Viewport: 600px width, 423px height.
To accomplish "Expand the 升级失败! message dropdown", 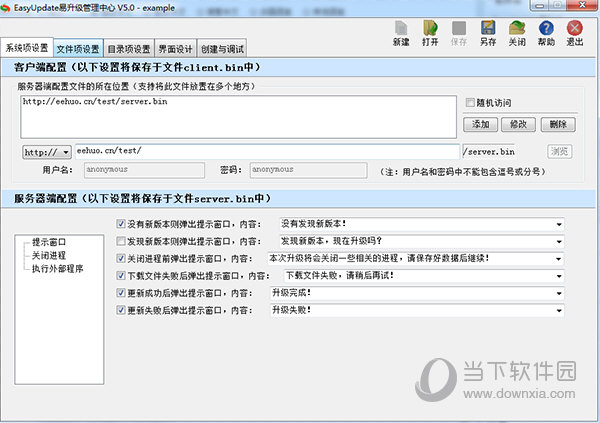I will (559, 310).
